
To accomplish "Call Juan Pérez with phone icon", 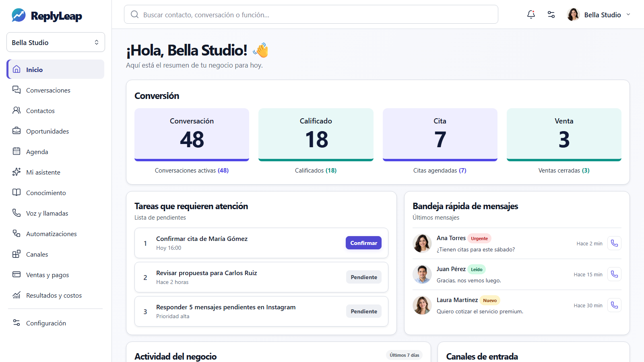I will point(614,274).
